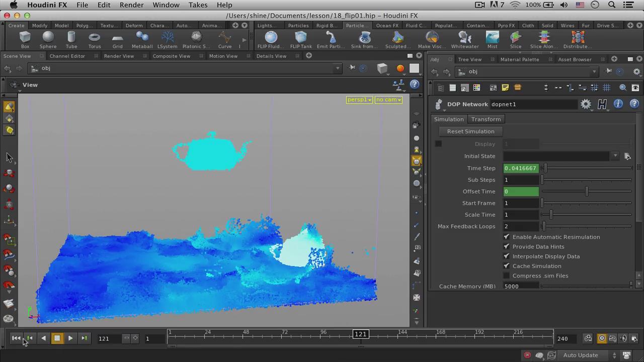The height and width of the screenshot is (362, 644).
Task: Select the Sculpted Particle Fluid tool
Action: click(x=398, y=40)
